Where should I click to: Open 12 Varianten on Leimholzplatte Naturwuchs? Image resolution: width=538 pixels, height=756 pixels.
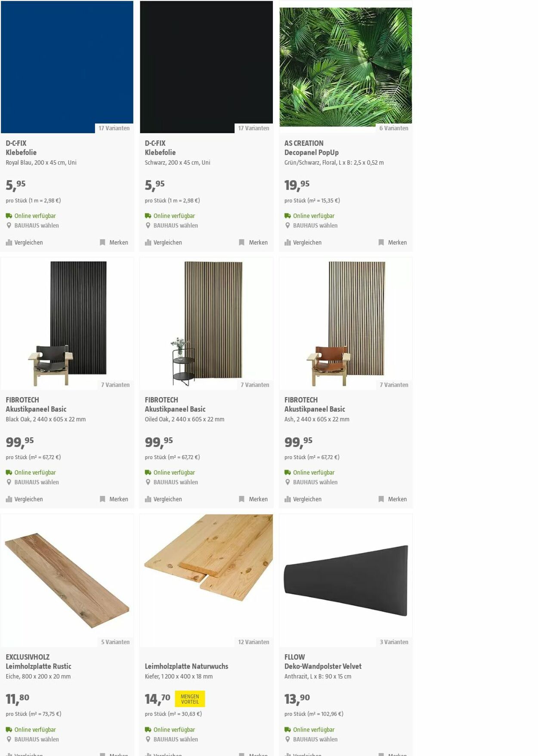[x=254, y=642]
